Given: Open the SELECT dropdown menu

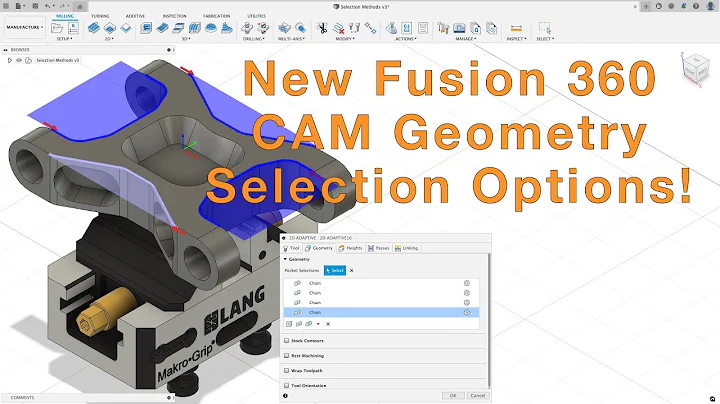Looking at the screenshot, I should (x=545, y=39).
